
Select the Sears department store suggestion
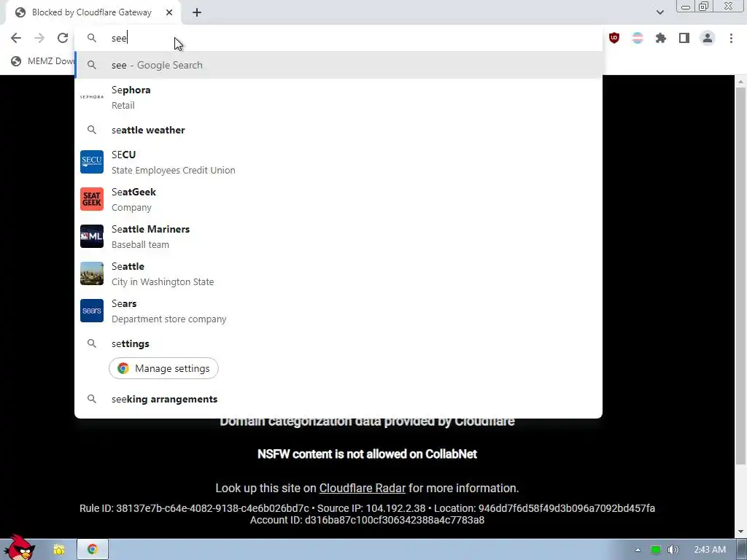338,311
